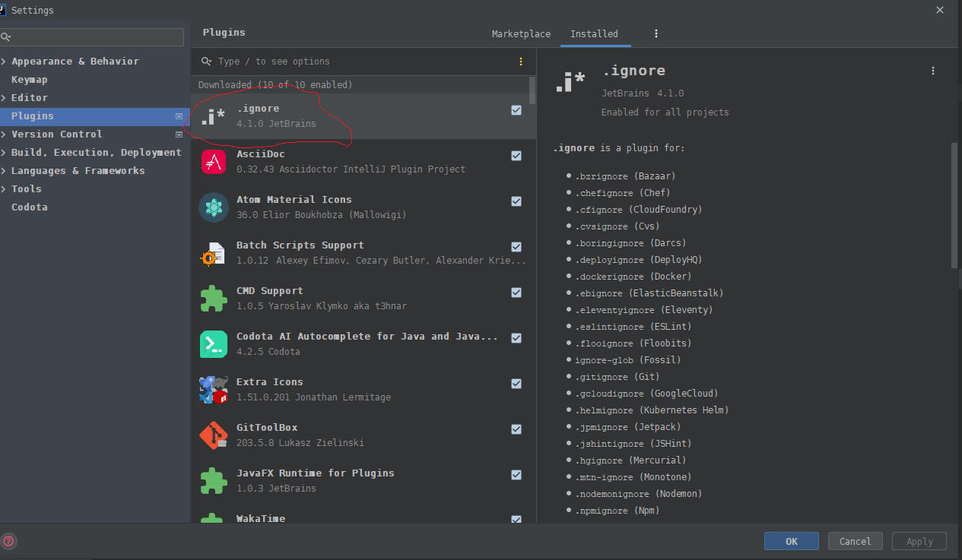
Task: Open the Help question mark icon
Action: pos(9,541)
